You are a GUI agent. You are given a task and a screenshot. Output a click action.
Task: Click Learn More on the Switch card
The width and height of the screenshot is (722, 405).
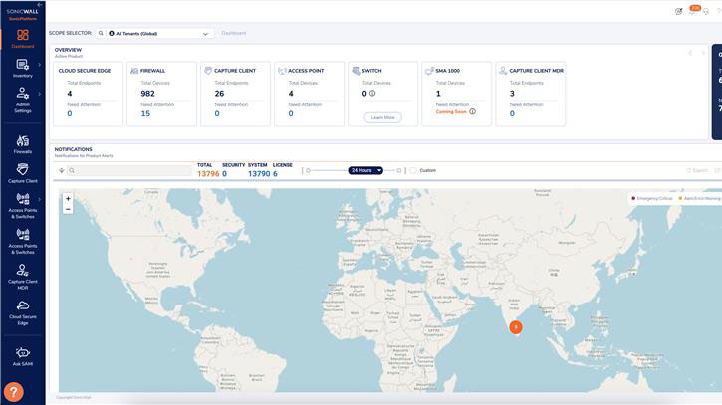382,117
